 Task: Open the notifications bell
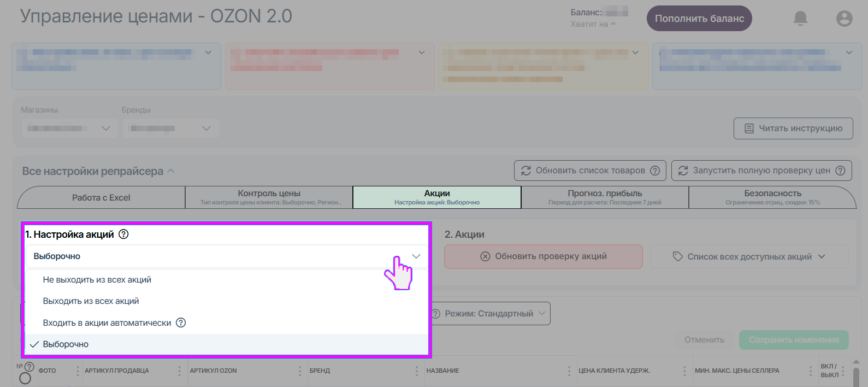[x=800, y=19]
